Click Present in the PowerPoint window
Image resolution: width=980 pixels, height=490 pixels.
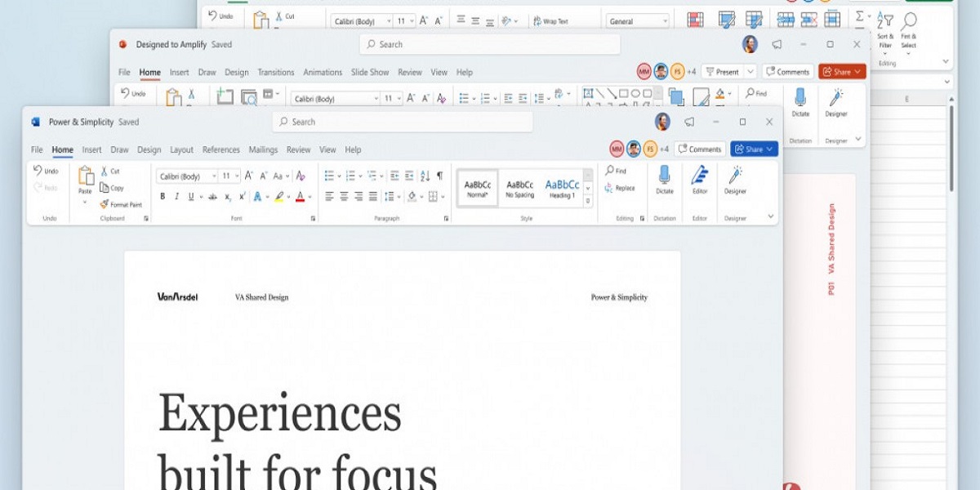point(725,72)
